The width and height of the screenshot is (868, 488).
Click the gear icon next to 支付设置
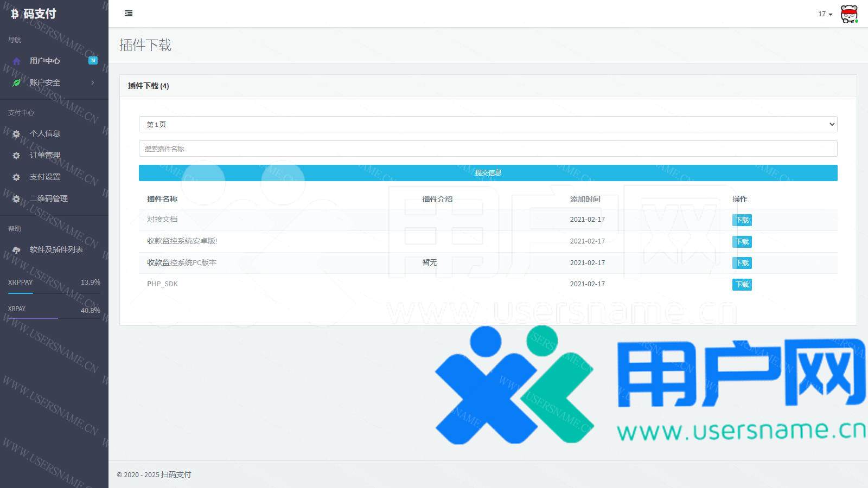(x=16, y=177)
